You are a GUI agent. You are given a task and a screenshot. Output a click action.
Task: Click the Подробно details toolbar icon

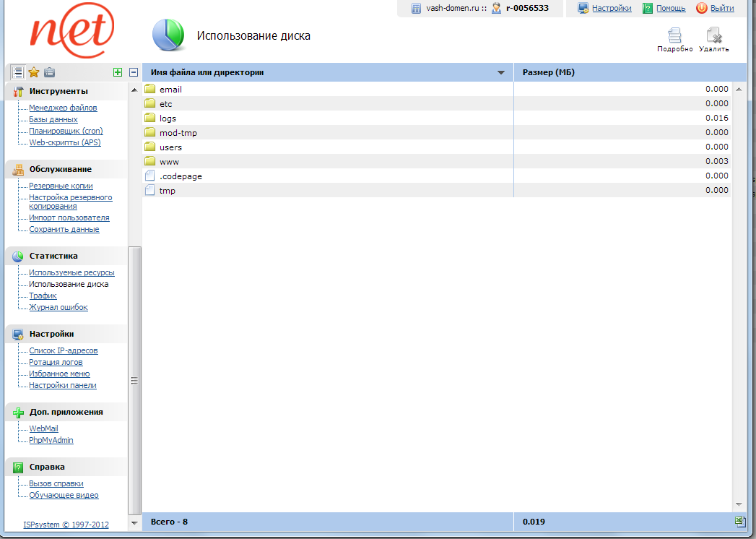coord(674,38)
